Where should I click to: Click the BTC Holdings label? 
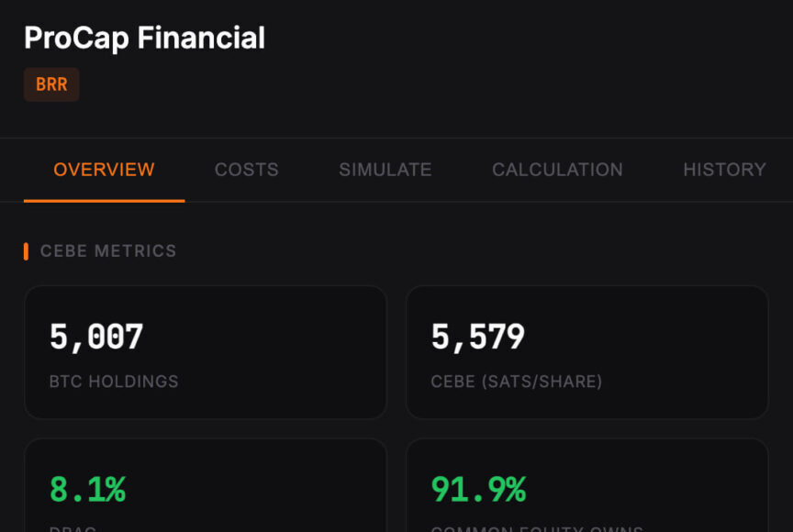tap(114, 382)
